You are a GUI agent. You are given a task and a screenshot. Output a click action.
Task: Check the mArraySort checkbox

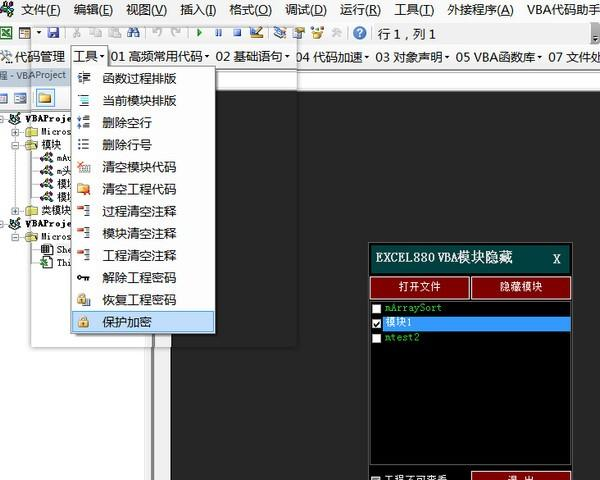click(x=377, y=309)
